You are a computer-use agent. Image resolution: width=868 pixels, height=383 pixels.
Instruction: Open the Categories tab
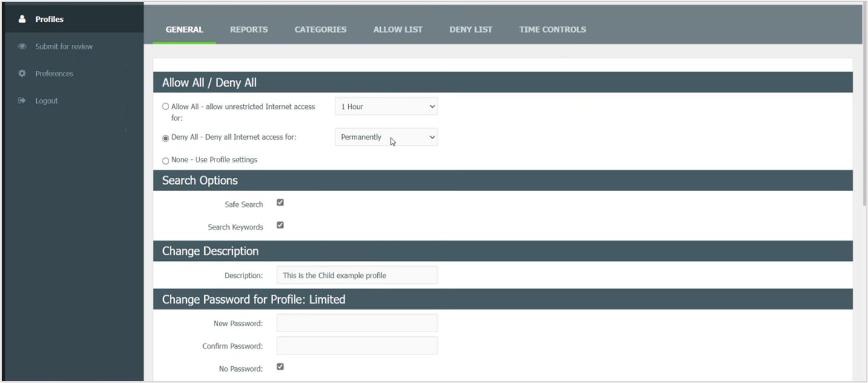320,29
